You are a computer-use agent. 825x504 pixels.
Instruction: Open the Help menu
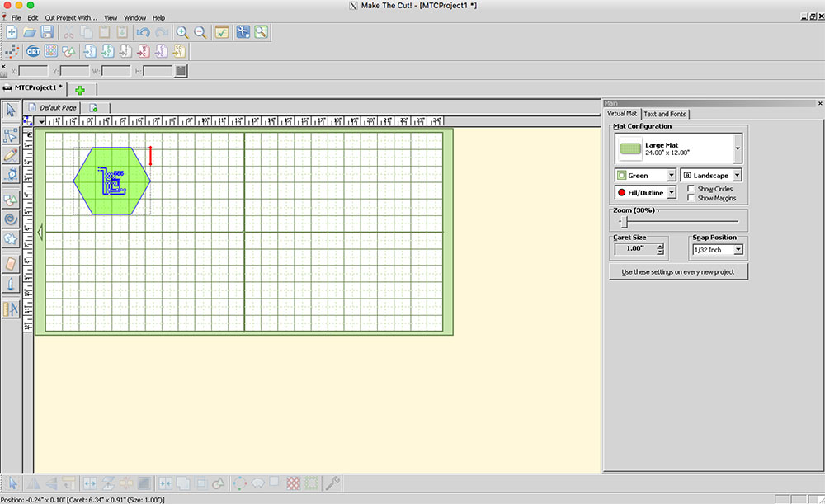tap(158, 17)
